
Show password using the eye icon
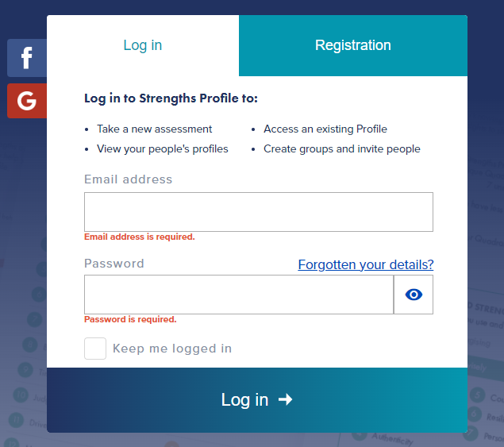tap(414, 295)
